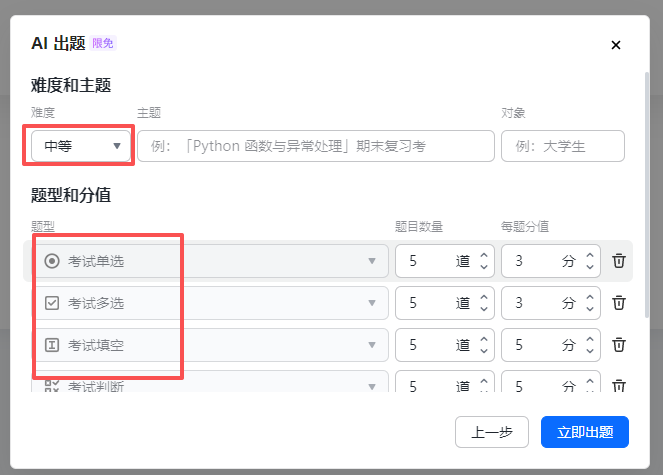The height and width of the screenshot is (475, 663).
Task: Click the radio icon beside 考试单选
Action: [52, 261]
